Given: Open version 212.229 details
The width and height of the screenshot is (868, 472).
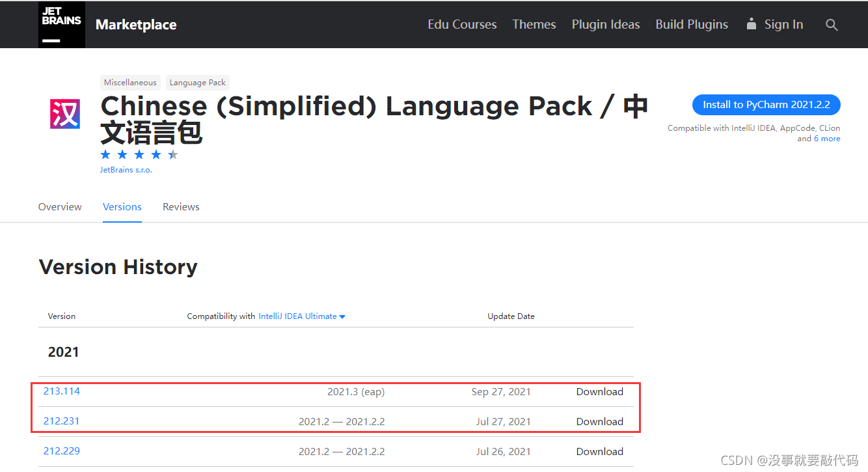Looking at the screenshot, I should click(61, 451).
